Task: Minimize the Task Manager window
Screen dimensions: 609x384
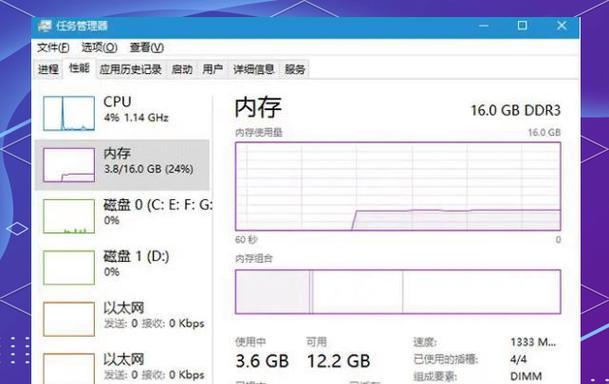Action: pyautogui.click(x=484, y=26)
